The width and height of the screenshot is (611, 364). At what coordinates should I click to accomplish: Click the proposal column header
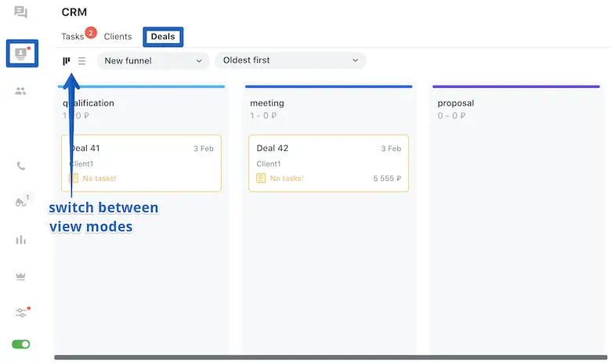pos(456,103)
